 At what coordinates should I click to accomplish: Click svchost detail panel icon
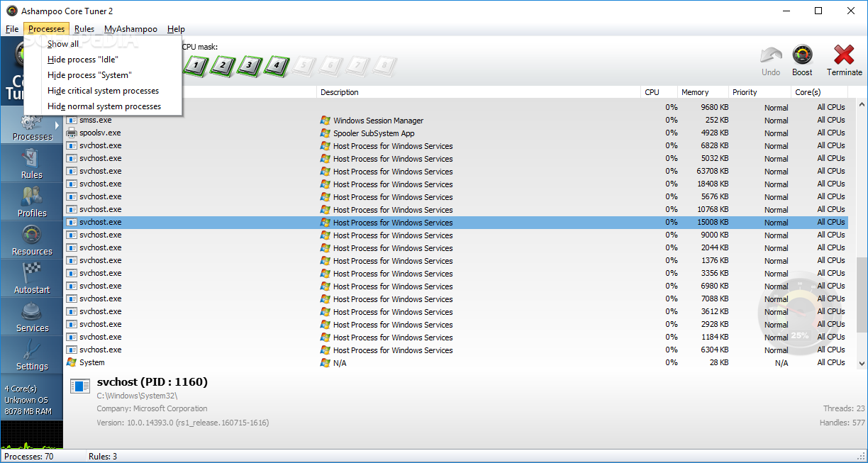click(80, 385)
